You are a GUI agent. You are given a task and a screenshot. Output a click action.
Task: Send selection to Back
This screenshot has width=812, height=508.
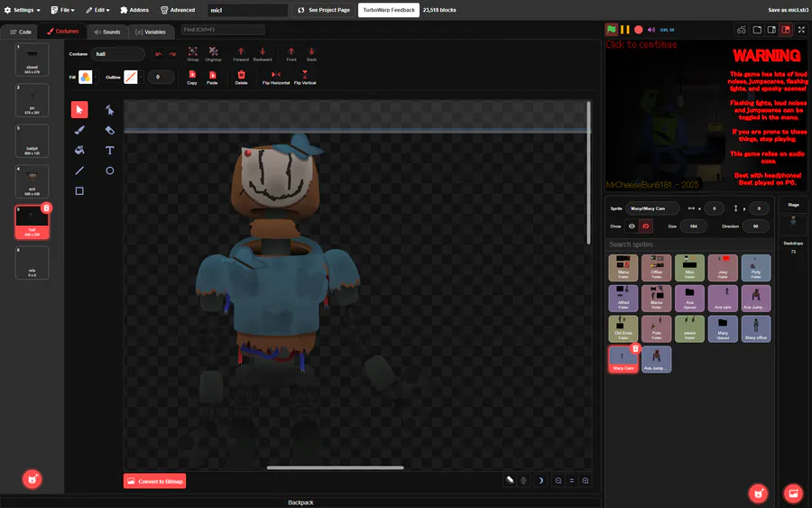pyautogui.click(x=311, y=53)
